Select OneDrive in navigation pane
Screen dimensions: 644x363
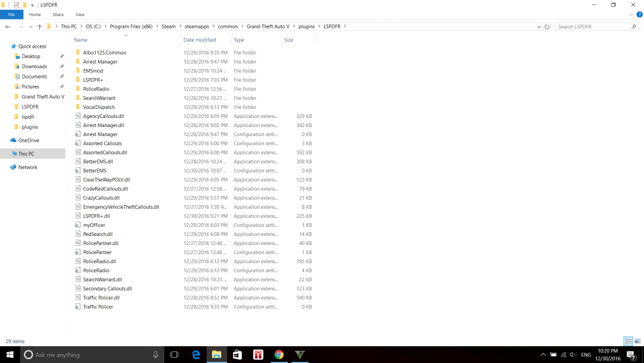pos(28,140)
